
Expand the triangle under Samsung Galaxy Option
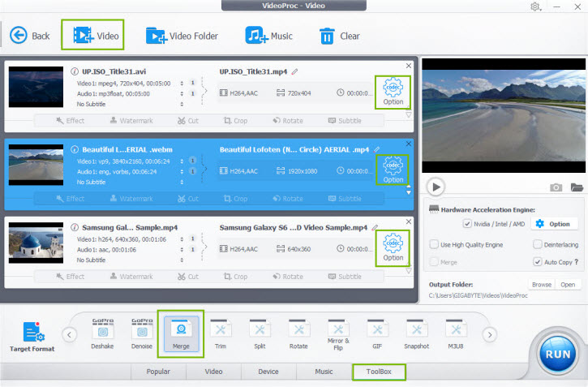[409, 270]
